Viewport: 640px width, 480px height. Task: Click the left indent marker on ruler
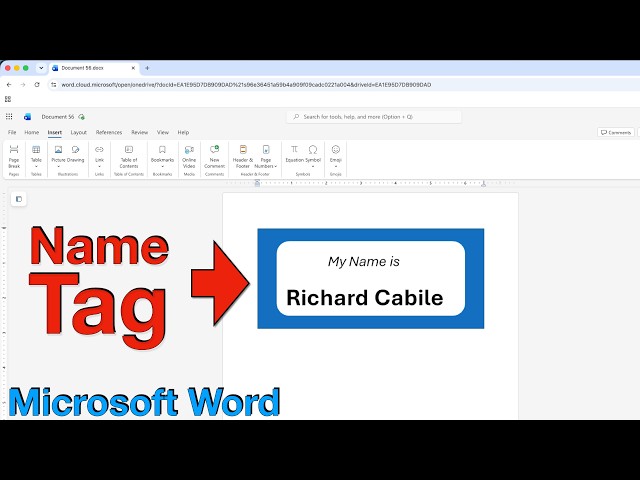click(x=257, y=183)
